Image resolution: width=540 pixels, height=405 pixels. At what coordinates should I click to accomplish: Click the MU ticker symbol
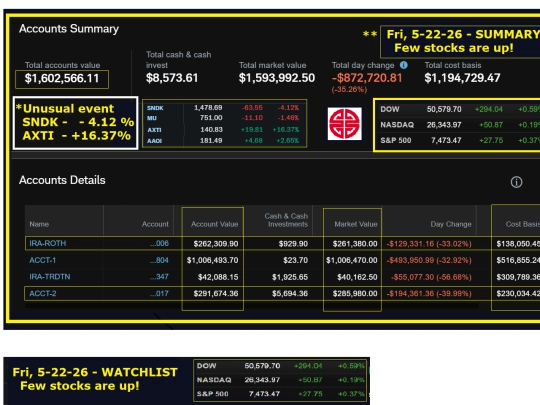click(152, 118)
